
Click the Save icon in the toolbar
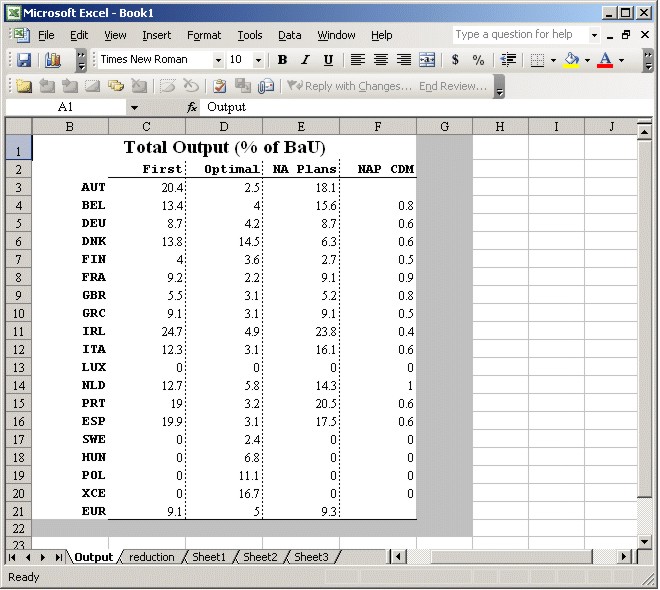coord(23,60)
